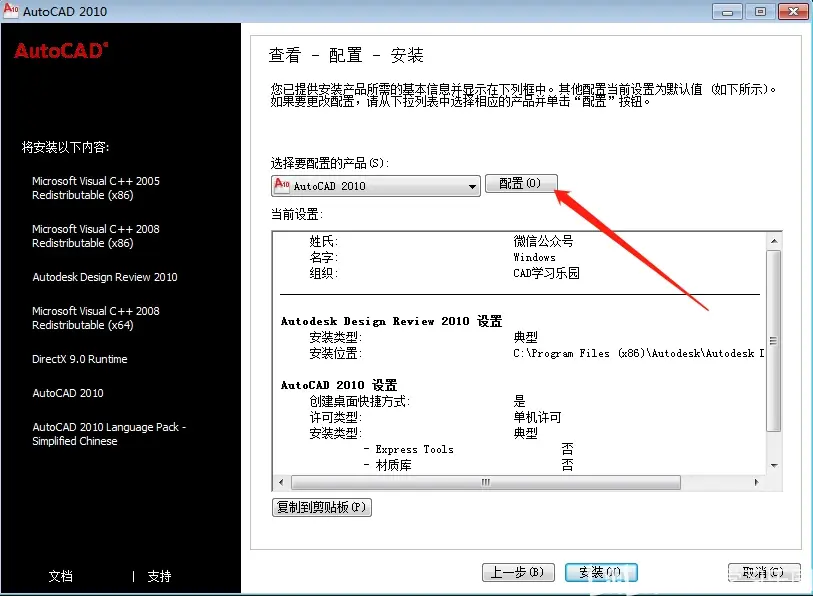Click the AutoCAD title bar application icon
The width and height of the screenshot is (813, 596).
pos(11,10)
